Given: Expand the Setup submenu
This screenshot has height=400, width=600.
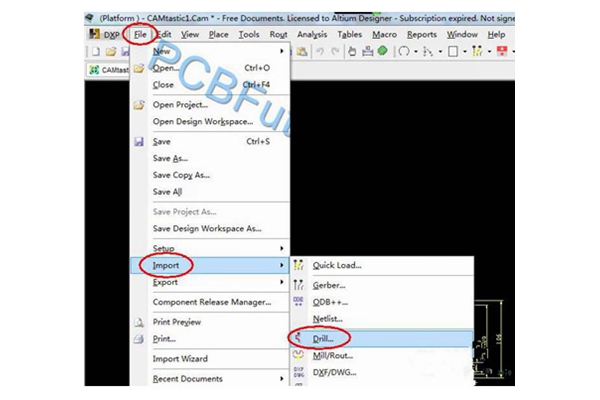Looking at the screenshot, I should pyautogui.click(x=283, y=247).
